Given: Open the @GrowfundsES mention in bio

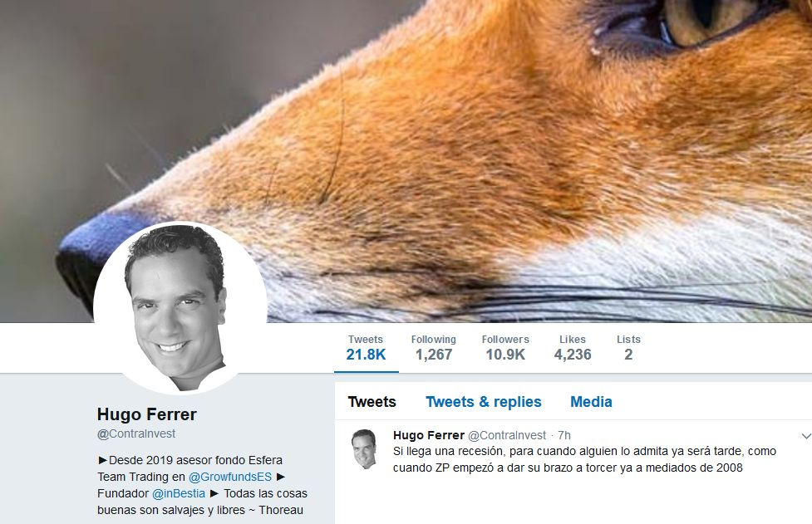Looking at the screenshot, I should (230, 477).
